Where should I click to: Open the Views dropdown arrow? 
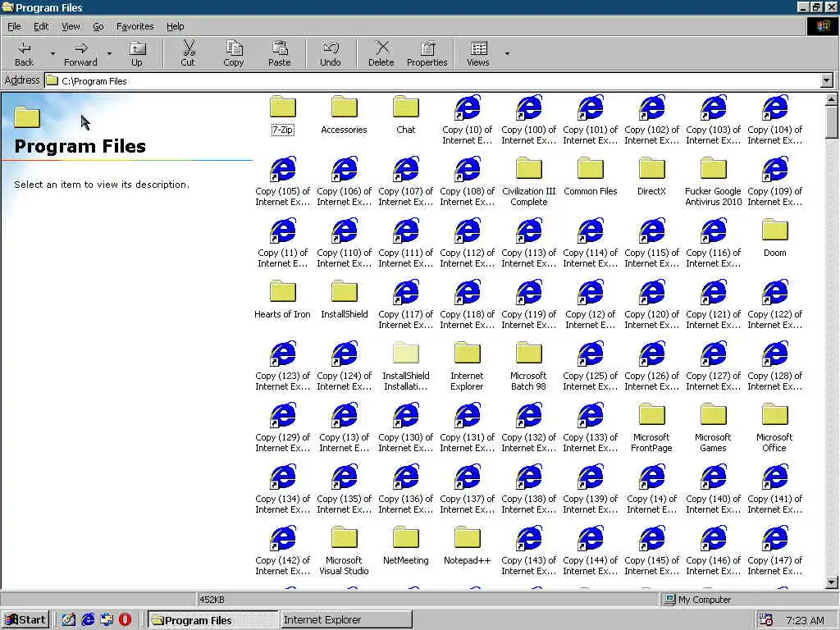click(507, 53)
